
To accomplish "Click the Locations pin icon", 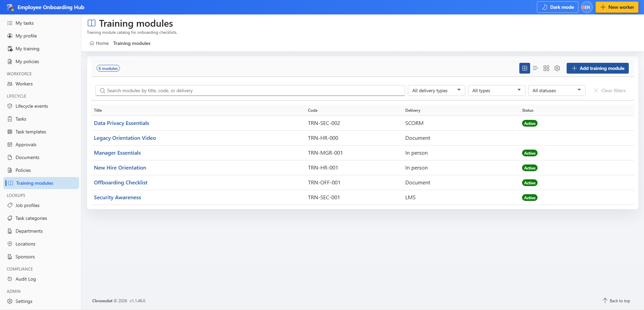I will coord(10,244).
